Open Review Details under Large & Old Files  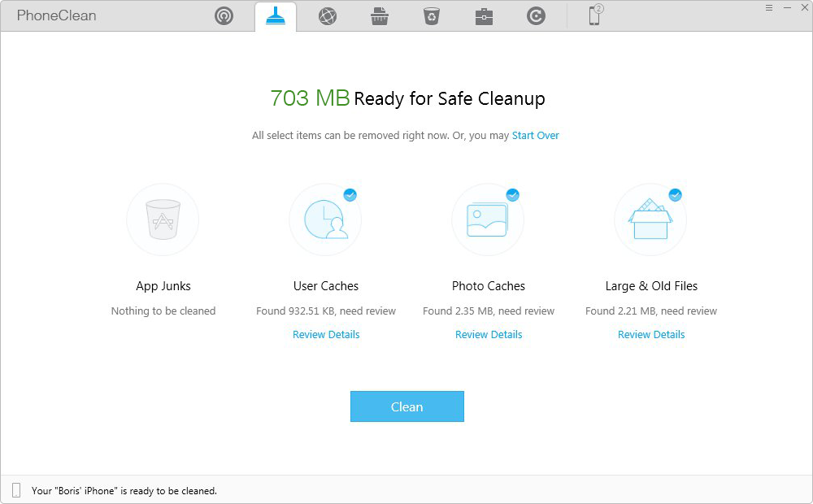[x=651, y=334]
